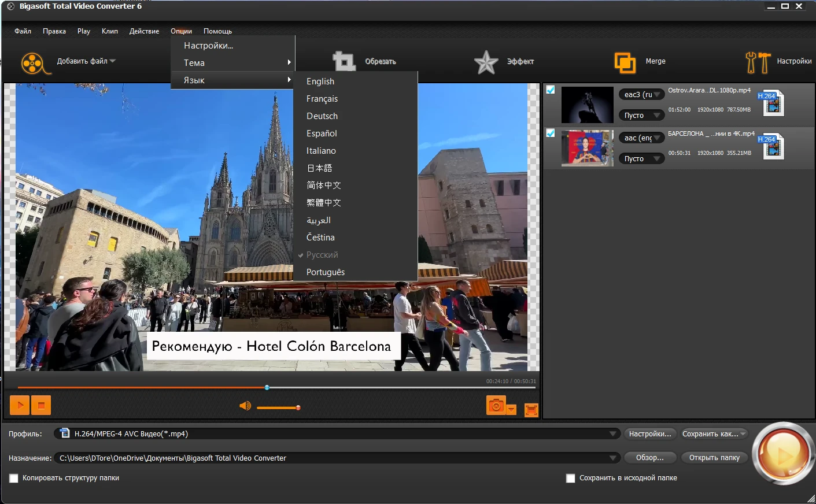
Task: Select the Crop tool icon
Action: tap(344, 62)
